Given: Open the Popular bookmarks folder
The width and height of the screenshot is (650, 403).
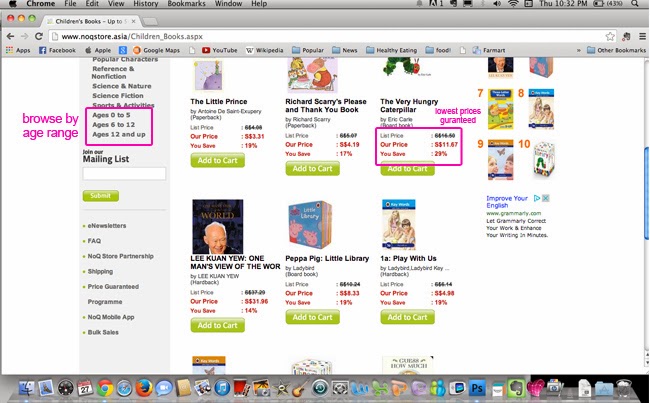Looking at the screenshot, I should (308, 50).
